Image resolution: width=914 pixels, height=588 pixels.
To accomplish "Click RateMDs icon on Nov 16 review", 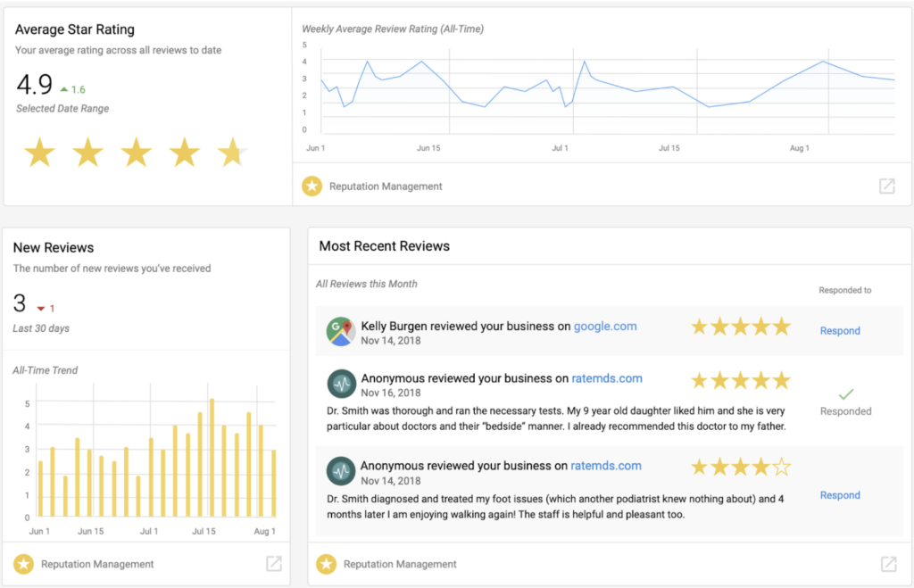I will pyautogui.click(x=341, y=383).
